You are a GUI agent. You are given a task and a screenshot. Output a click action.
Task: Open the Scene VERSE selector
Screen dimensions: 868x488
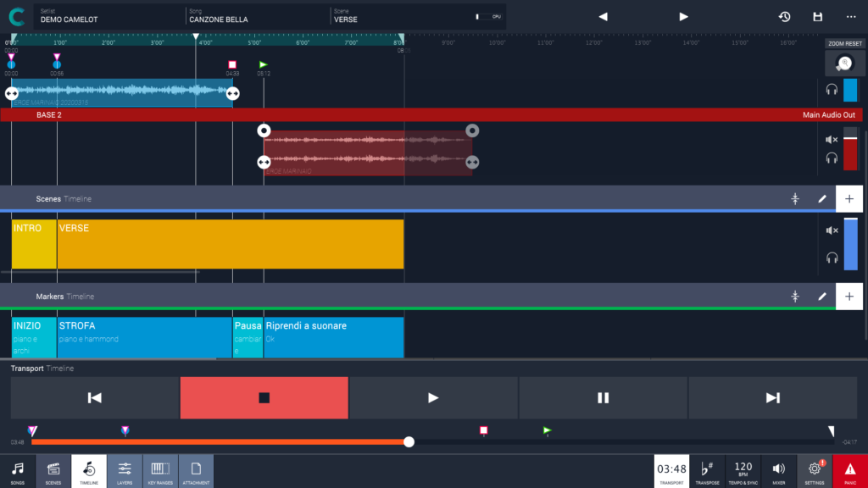coord(398,16)
